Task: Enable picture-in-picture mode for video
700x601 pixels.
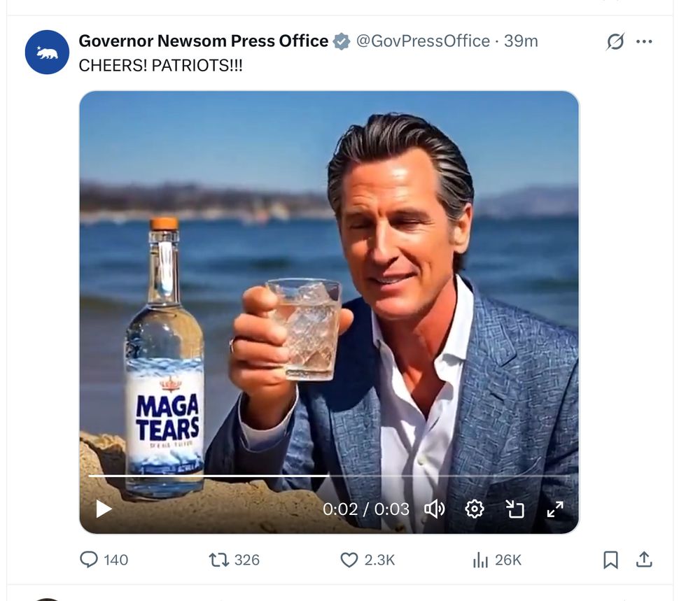Action: tap(514, 509)
